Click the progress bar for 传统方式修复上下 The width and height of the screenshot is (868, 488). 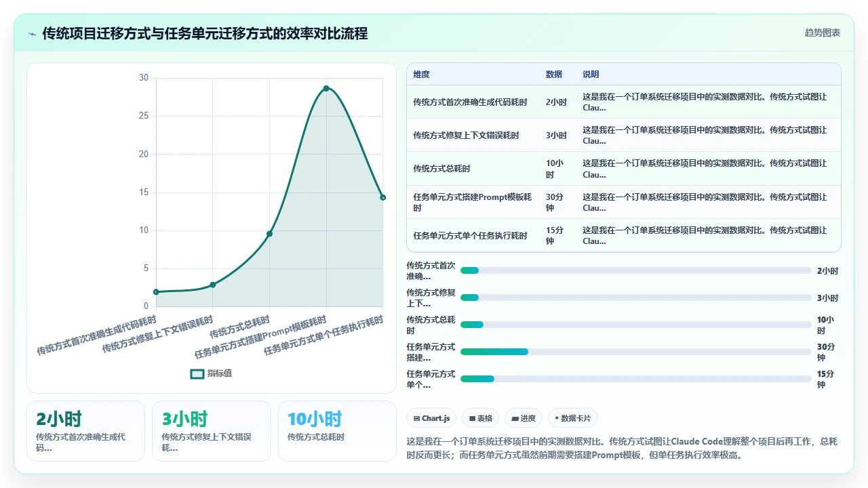coord(635,298)
